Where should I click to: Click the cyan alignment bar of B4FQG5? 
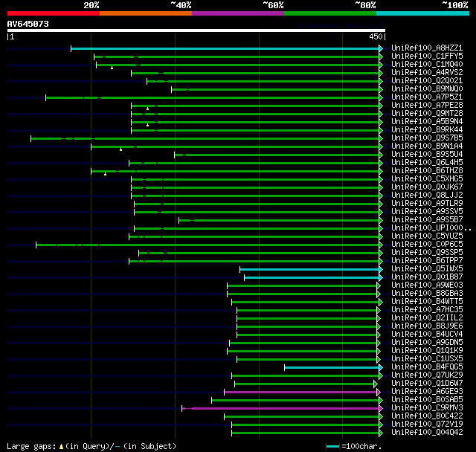coord(332,368)
